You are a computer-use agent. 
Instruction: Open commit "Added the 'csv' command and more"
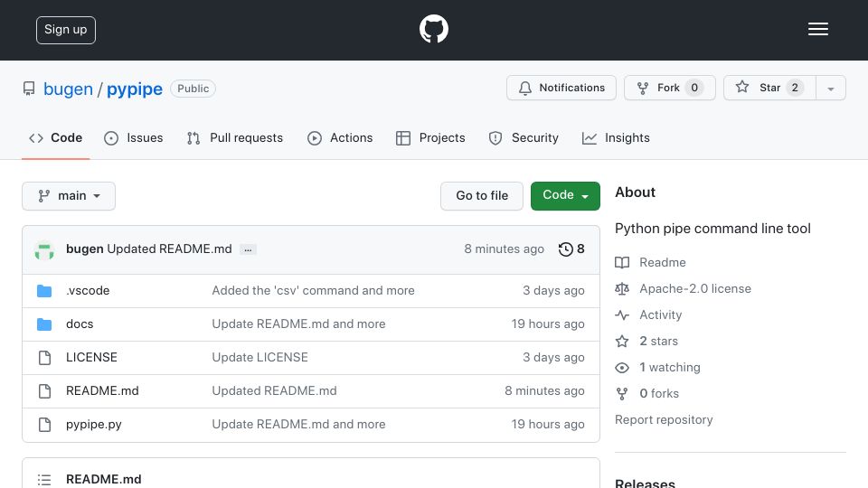tap(314, 290)
